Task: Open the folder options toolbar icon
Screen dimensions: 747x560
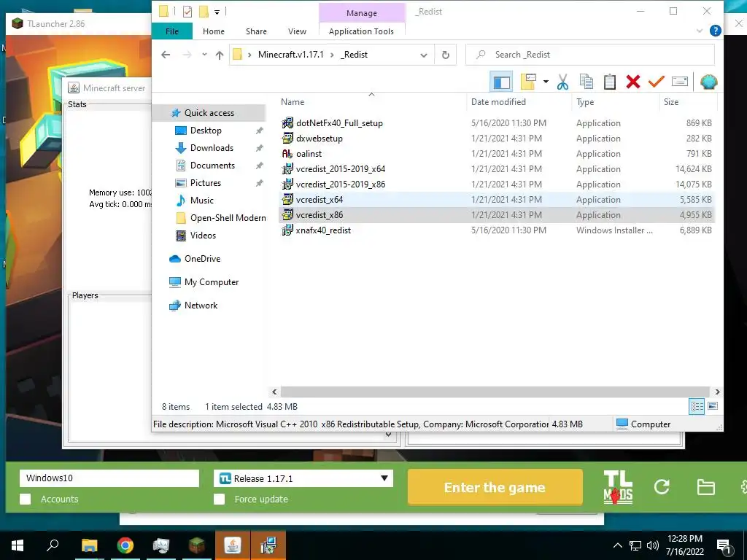Action: point(528,82)
